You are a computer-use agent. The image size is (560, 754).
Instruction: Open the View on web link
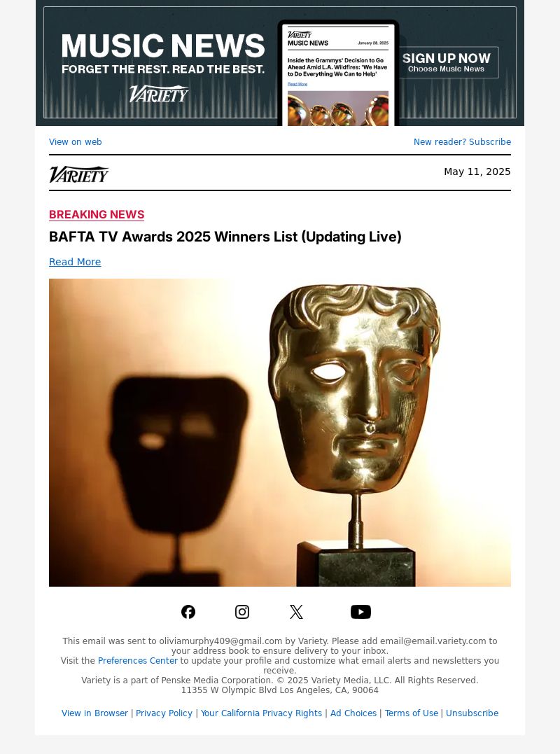point(76,142)
